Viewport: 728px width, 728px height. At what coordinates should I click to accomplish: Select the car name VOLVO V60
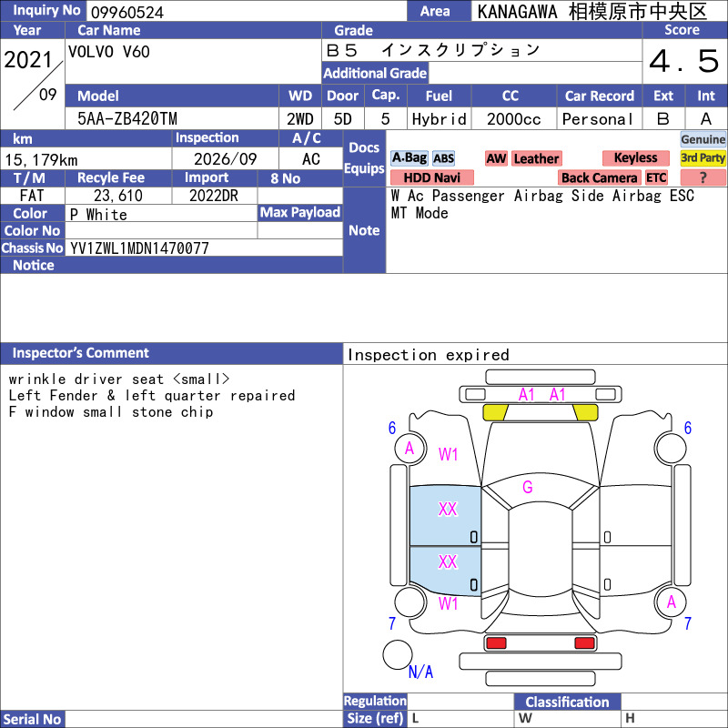(x=109, y=52)
